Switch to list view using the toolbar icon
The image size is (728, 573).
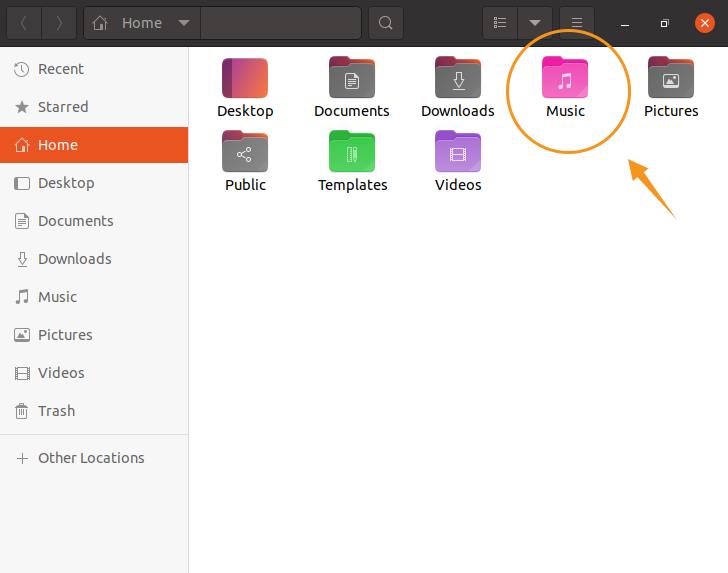click(x=500, y=23)
